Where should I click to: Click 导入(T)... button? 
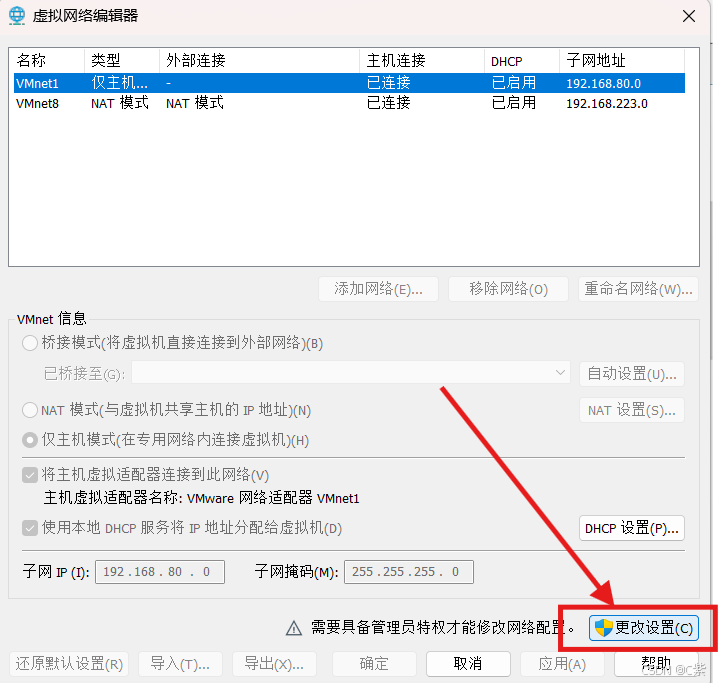[x=180, y=664]
